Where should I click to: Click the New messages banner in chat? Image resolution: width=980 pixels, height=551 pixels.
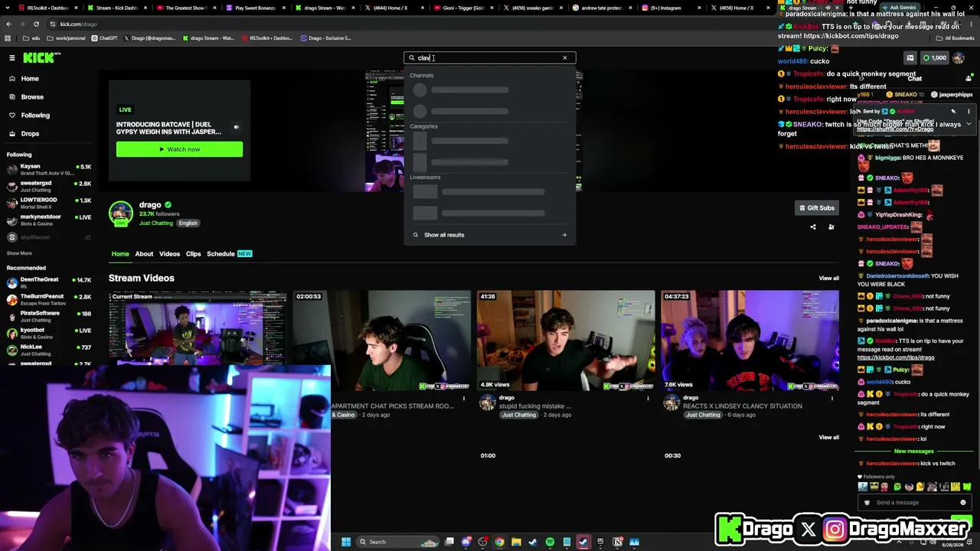pos(914,452)
